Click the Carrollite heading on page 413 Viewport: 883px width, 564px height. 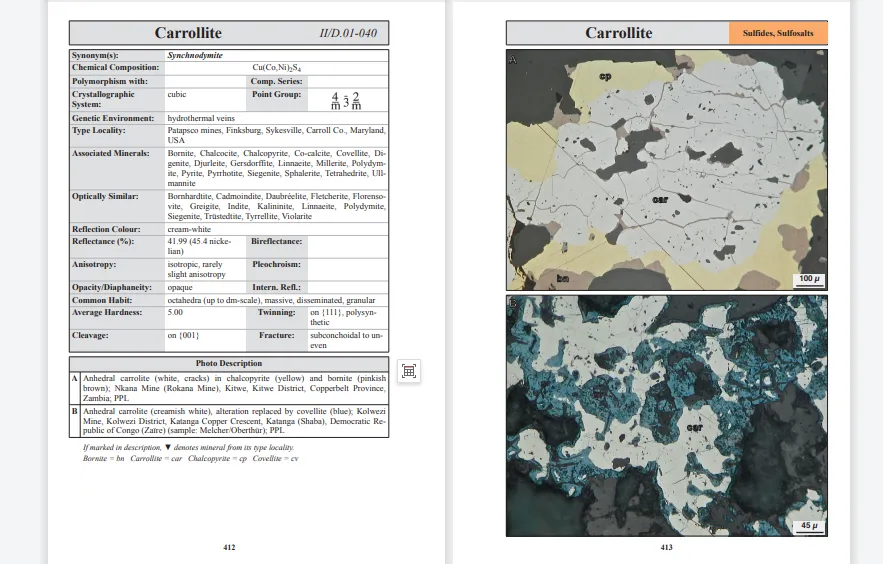coord(618,33)
